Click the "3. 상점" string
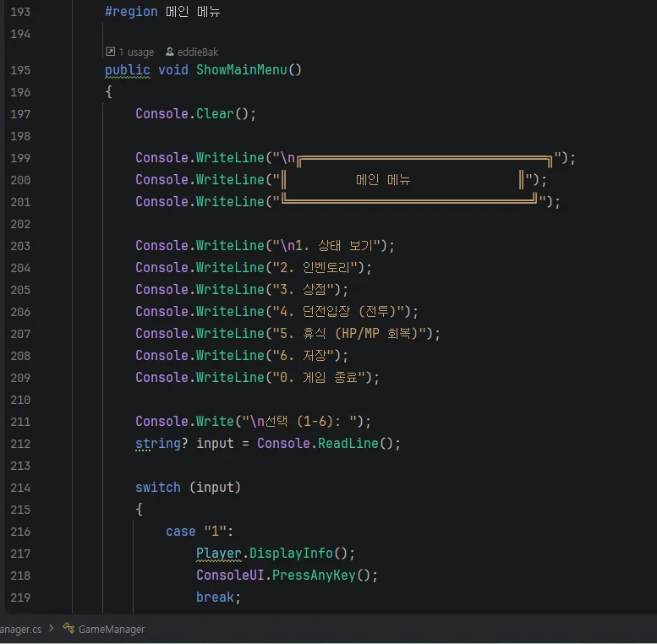The width and height of the screenshot is (657, 644). pyautogui.click(x=304, y=289)
